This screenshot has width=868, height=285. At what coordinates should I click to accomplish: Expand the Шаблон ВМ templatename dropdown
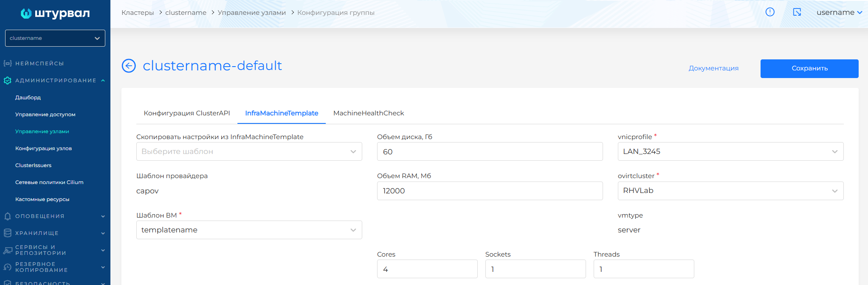[249, 230]
